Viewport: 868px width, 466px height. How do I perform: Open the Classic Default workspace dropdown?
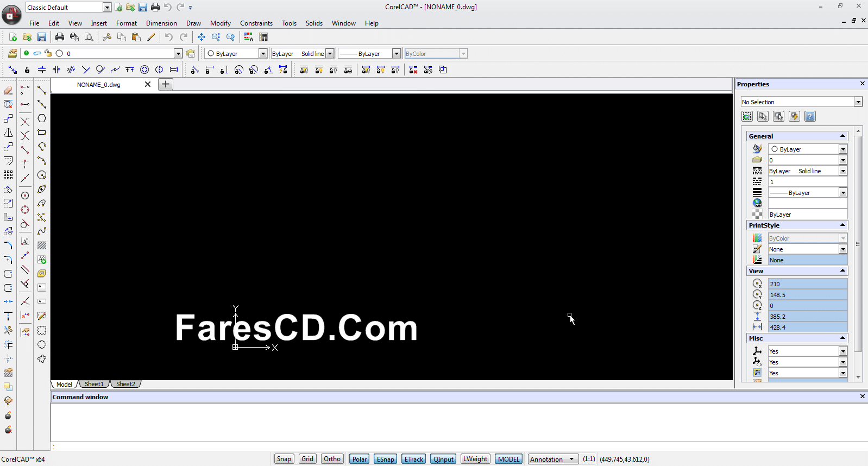coord(107,7)
